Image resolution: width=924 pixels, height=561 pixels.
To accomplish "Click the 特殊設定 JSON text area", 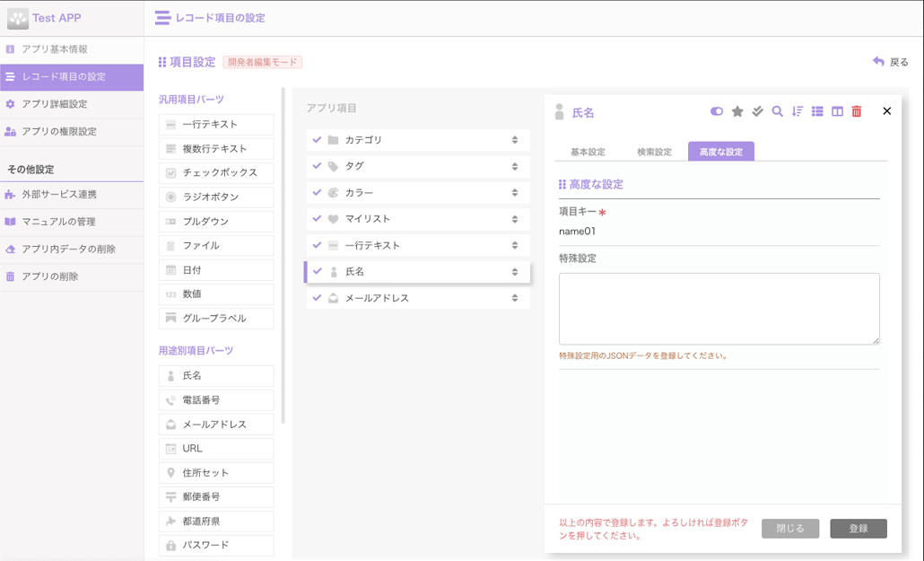I will 719,309.
